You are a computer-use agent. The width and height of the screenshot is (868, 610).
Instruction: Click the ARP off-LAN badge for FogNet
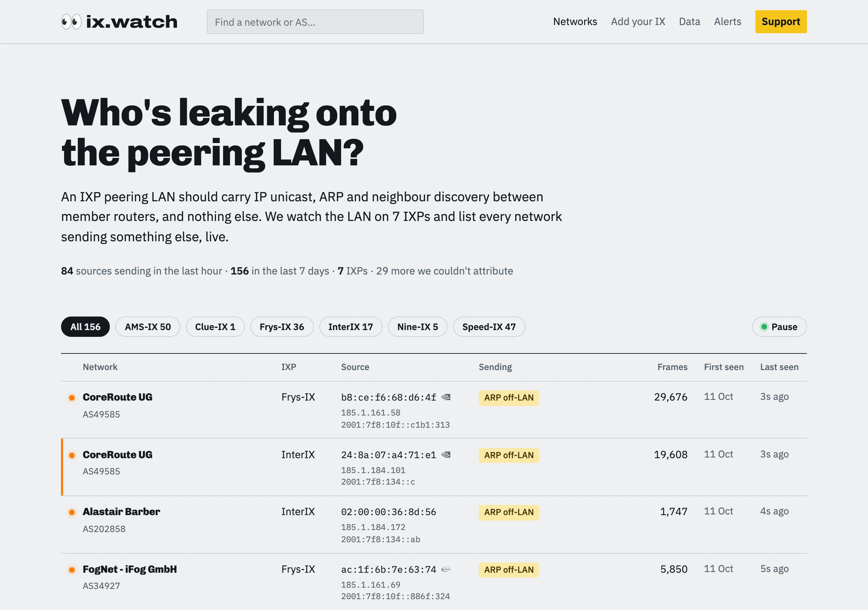(509, 570)
